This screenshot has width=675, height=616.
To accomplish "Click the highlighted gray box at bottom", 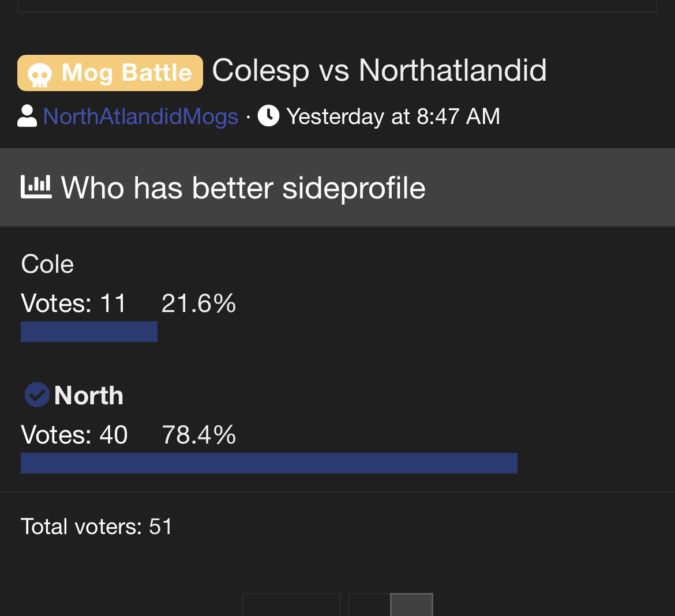I will click(411, 604).
